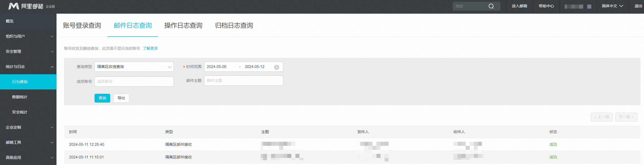This screenshot has width=644, height=165.
Task: Clear the date range with the X icon
Action: 277,67
